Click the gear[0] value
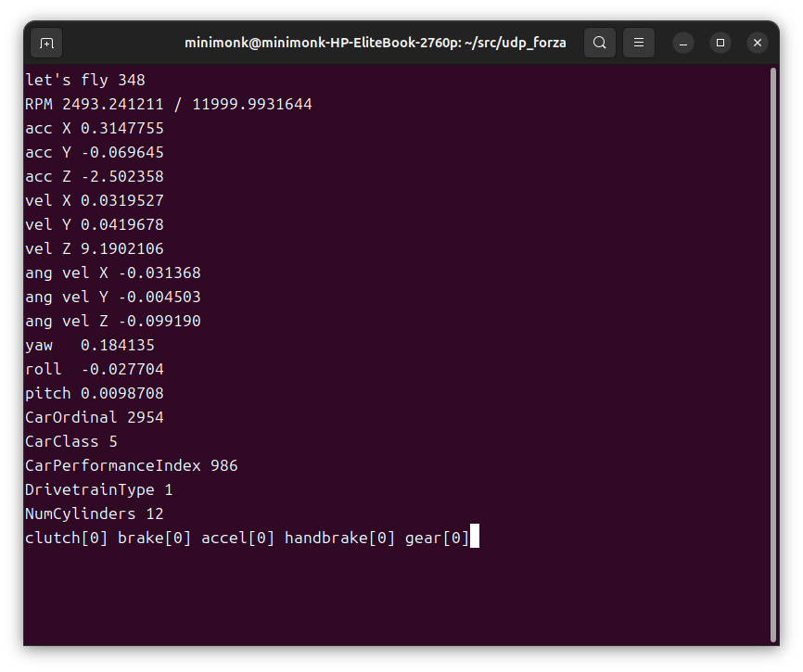Viewport: 803px width, 672px height. tap(438, 539)
